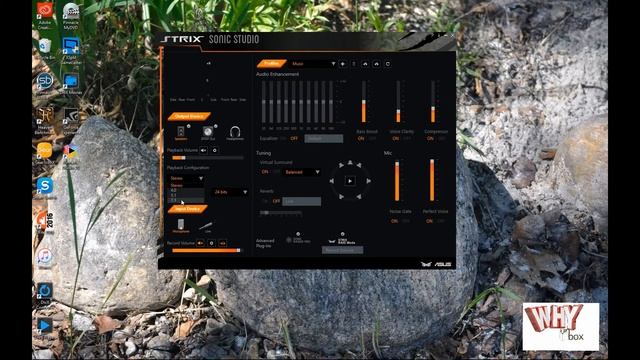640x360 pixels.
Task: Click the second cloud profile icon
Action: pyautogui.click(x=376, y=64)
